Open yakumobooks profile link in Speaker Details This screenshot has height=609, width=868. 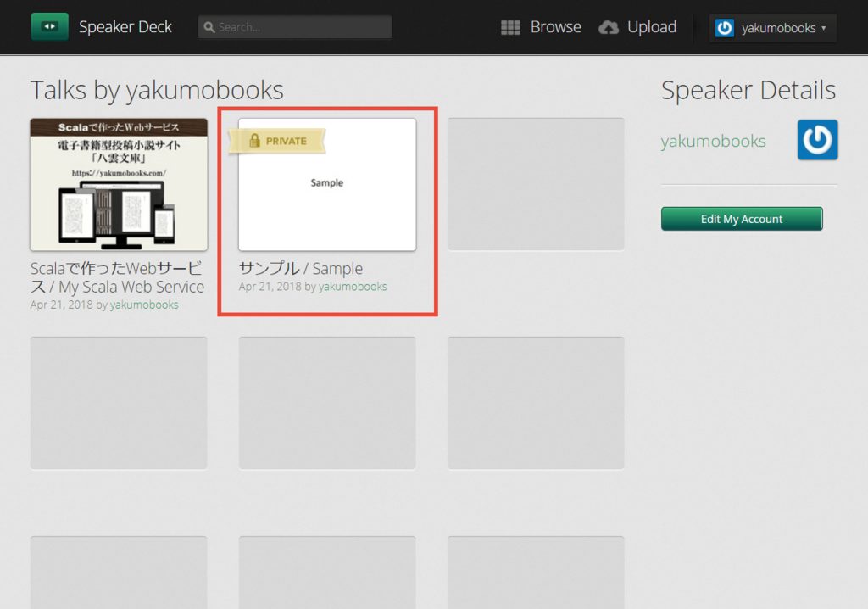(x=713, y=141)
